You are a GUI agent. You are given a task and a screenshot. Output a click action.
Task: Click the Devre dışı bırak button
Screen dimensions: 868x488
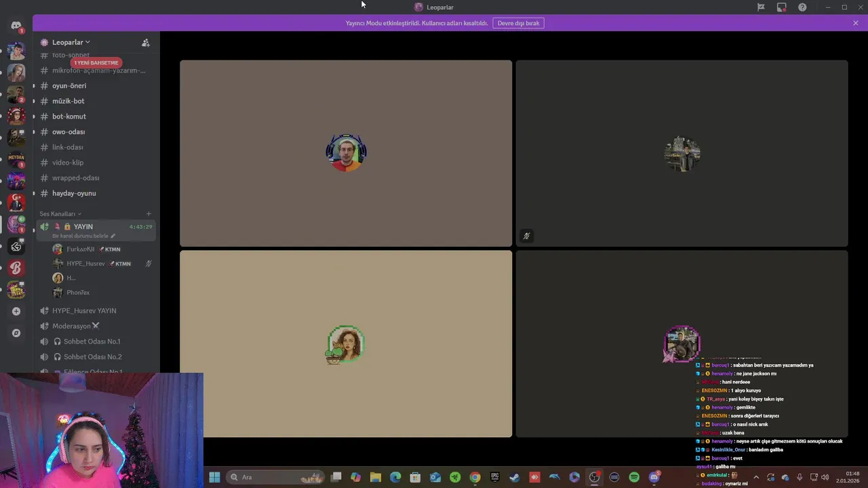point(518,23)
